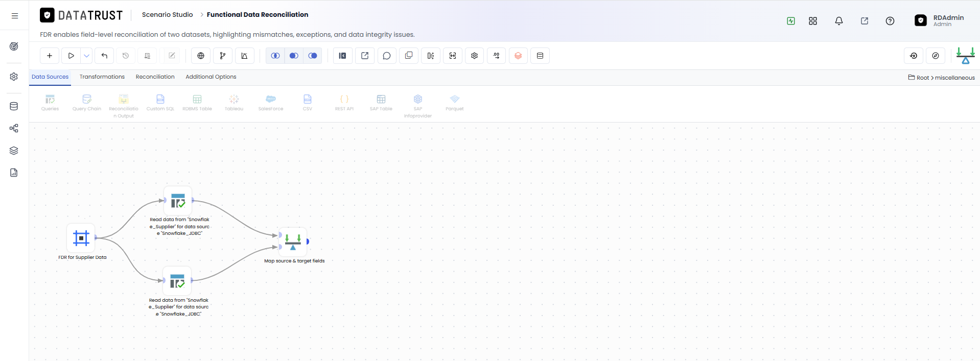Click the 'Functional Data Reconciliation' breadcrumb title
This screenshot has width=980, height=361.
click(x=258, y=14)
